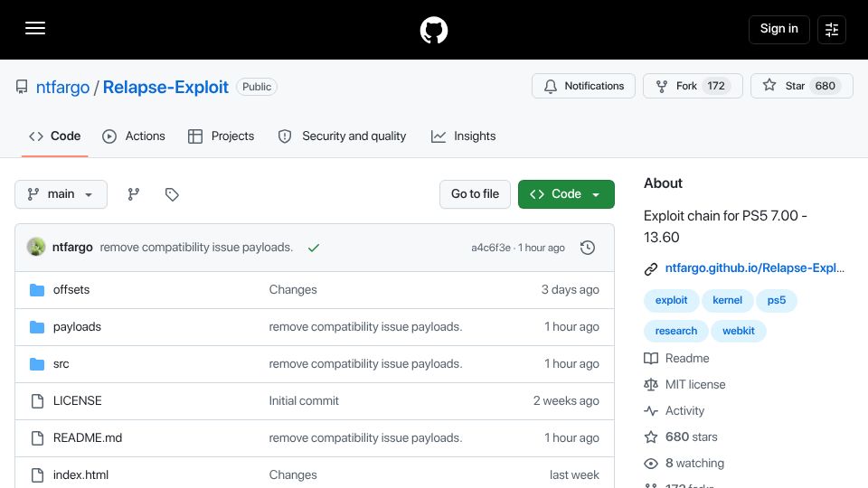Open the payloads row commit message
The width and height of the screenshot is (868, 488).
point(365,326)
